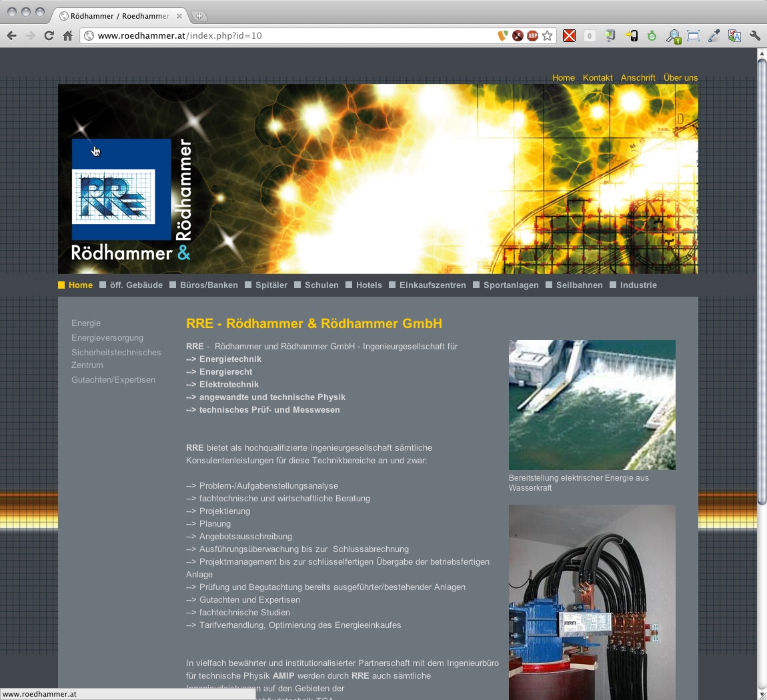Select the Rödhammer / Roedhammer tab
Screen dimensions: 767x700
click(119, 16)
